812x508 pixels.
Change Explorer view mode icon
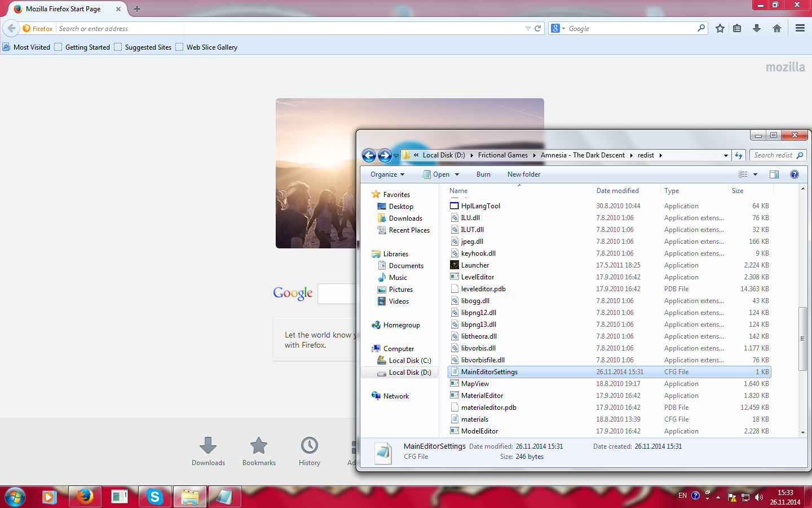tap(743, 174)
